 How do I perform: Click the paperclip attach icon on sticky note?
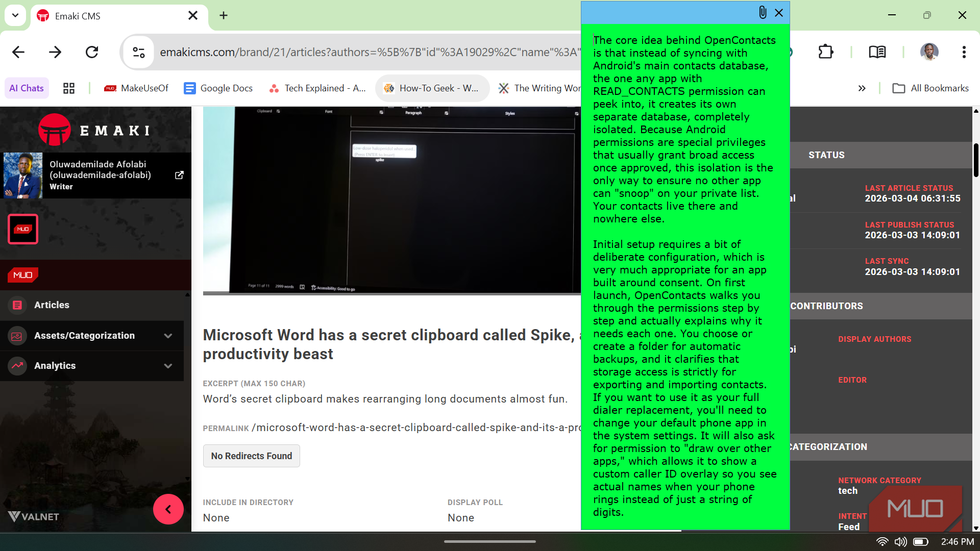click(763, 12)
